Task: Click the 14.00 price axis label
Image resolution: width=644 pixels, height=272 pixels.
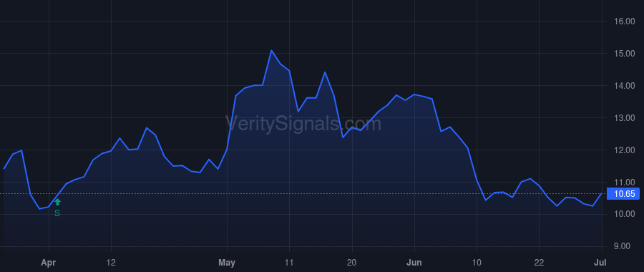Action: [x=623, y=86]
